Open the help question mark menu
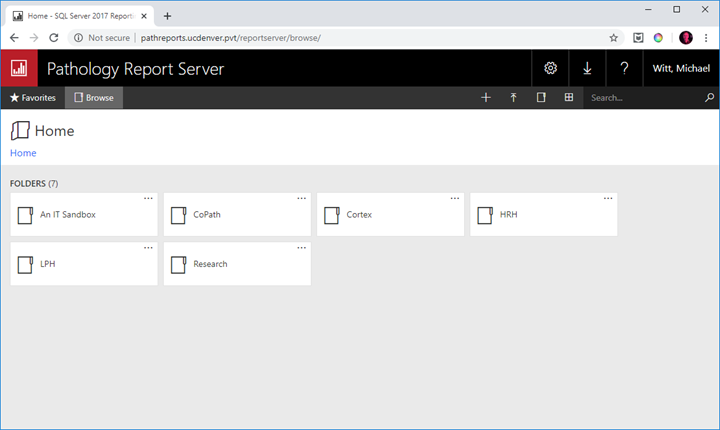This screenshot has width=720, height=430. point(624,68)
